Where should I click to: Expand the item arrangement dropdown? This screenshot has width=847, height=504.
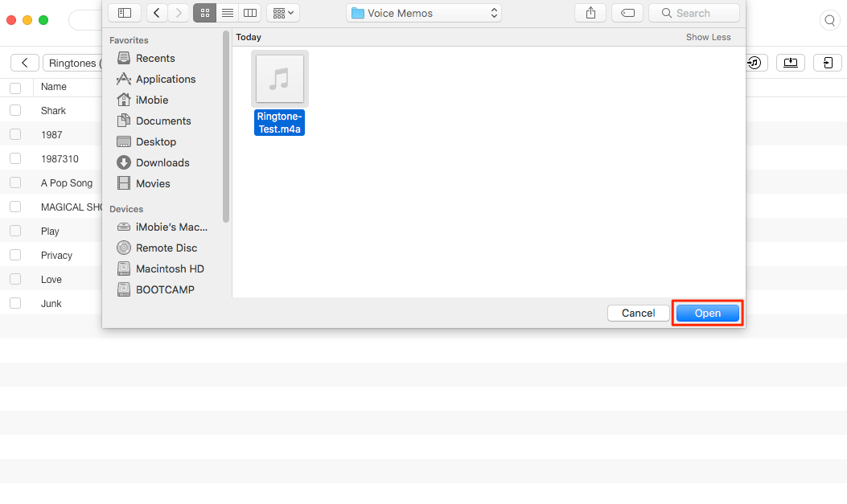pyautogui.click(x=283, y=13)
